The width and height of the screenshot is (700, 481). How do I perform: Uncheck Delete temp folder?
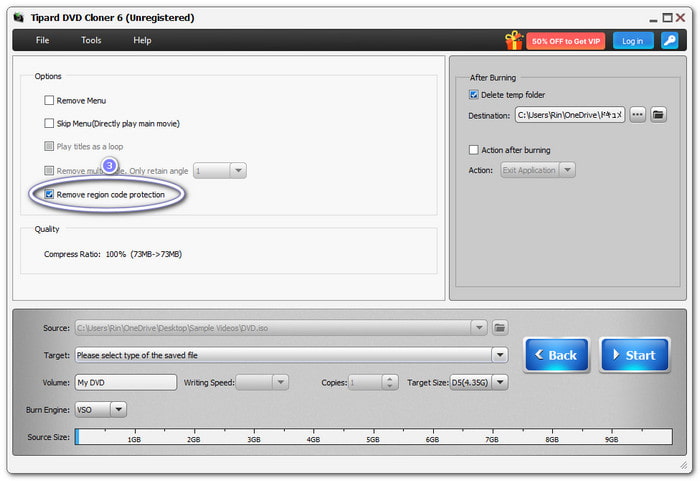(x=474, y=95)
